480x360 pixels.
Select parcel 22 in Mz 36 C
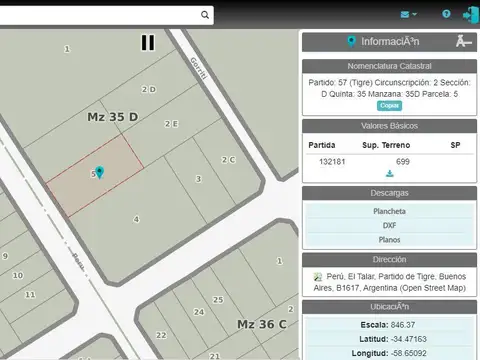tap(161, 335)
